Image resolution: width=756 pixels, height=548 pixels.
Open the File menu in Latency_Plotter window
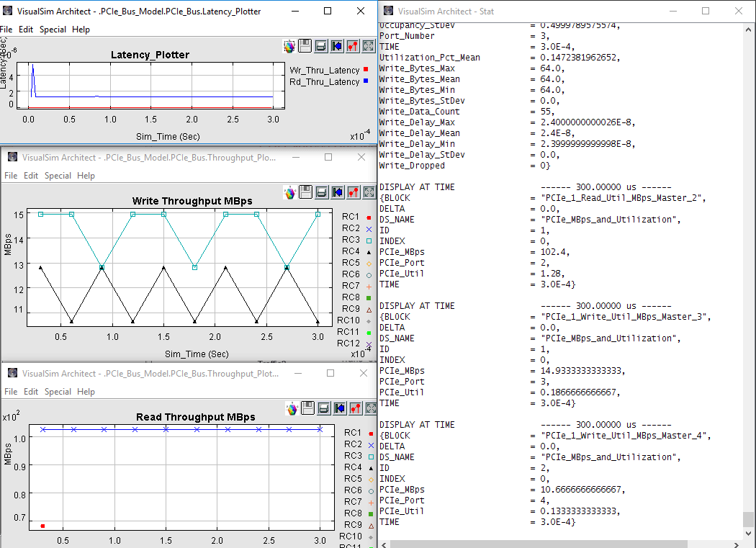click(x=6, y=30)
